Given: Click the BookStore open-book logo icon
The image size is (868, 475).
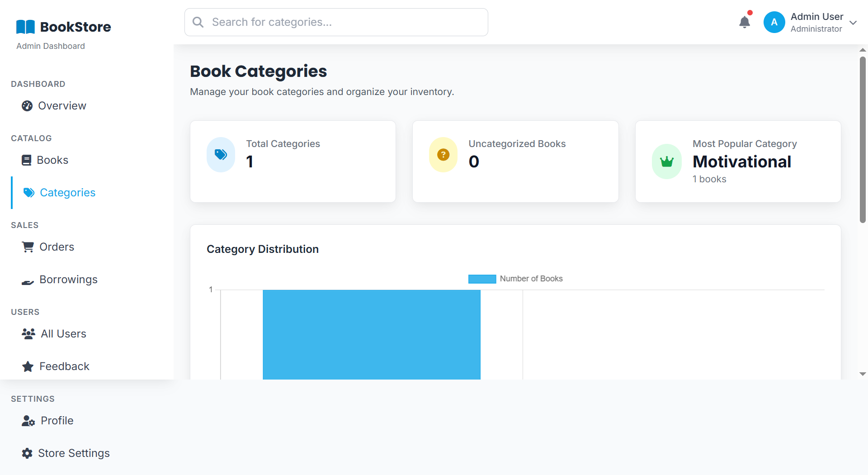Looking at the screenshot, I should (25, 27).
